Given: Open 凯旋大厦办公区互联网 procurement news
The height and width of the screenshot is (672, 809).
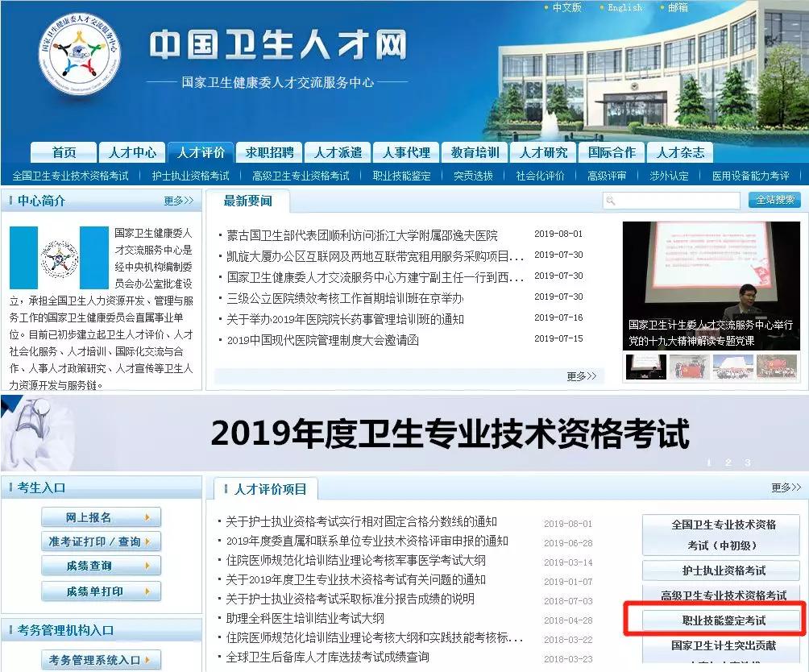Looking at the screenshot, I should [375, 256].
